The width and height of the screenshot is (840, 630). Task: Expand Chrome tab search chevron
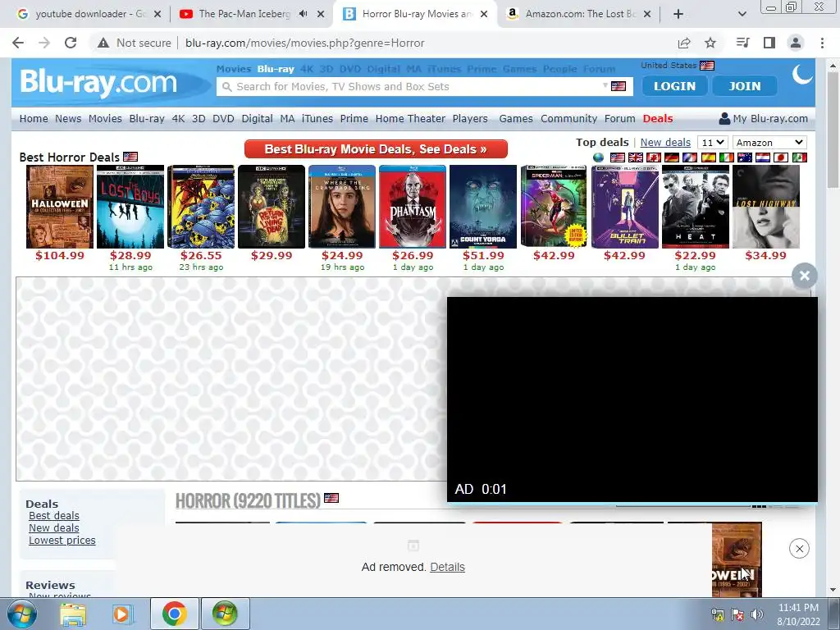tap(742, 14)
